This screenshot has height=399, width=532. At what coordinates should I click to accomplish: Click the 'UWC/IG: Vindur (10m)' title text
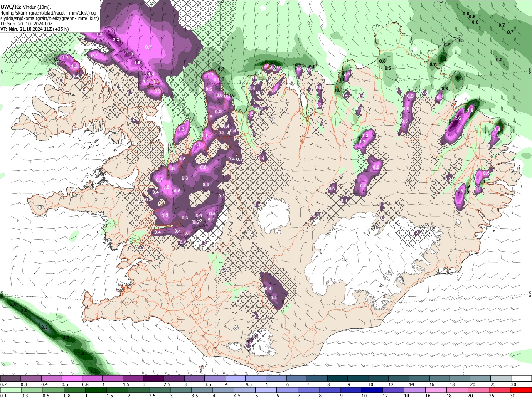click(x=26, y=7)
